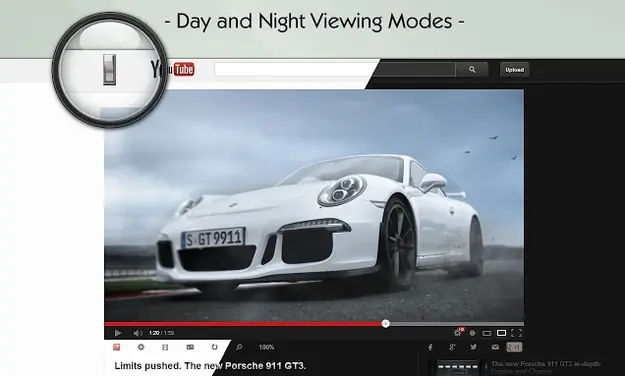Open the extension options gear below the video
This screenshot has height=376, width=625.
[x=141, y=347]
